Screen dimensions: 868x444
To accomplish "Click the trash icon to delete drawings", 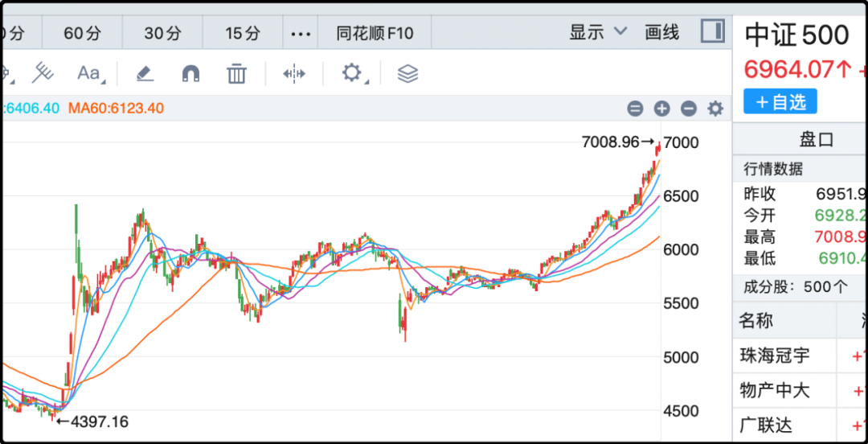I will click(236, 74).
